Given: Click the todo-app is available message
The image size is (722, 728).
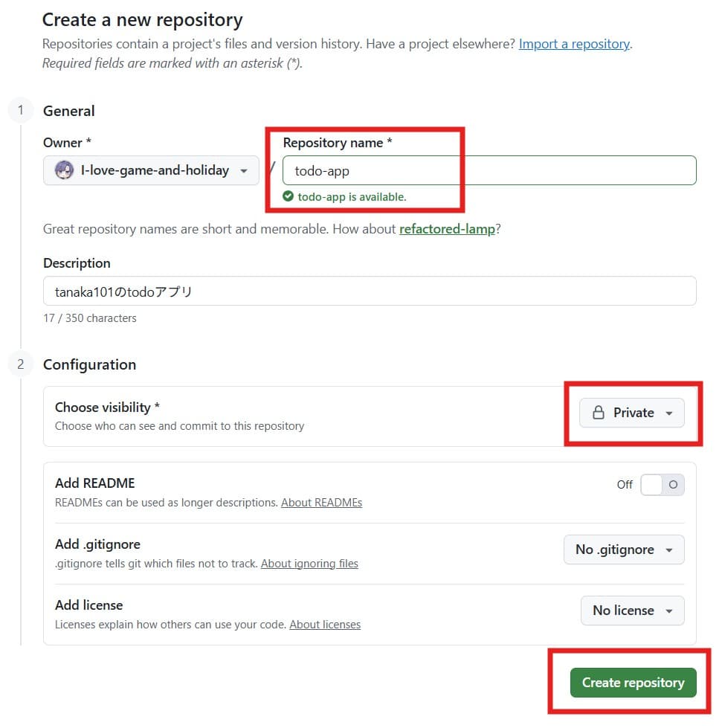Looking at the screenshot, I should click(x=352, y=197).
